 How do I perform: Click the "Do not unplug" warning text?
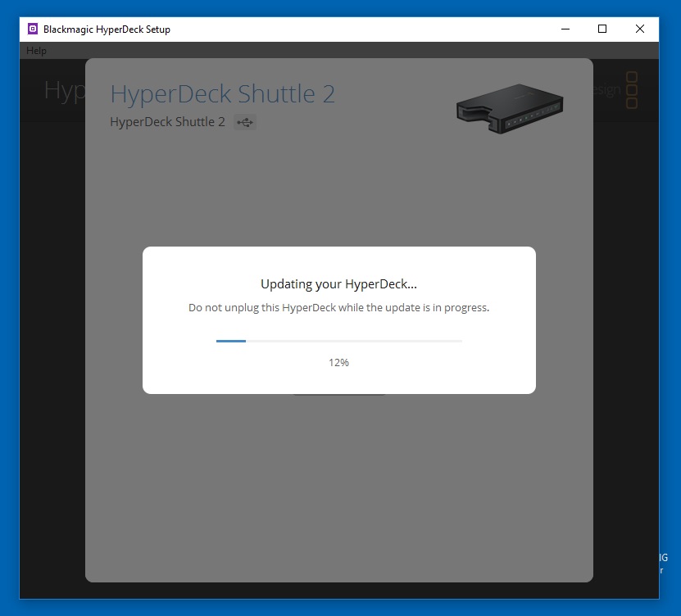coord(338,308)
